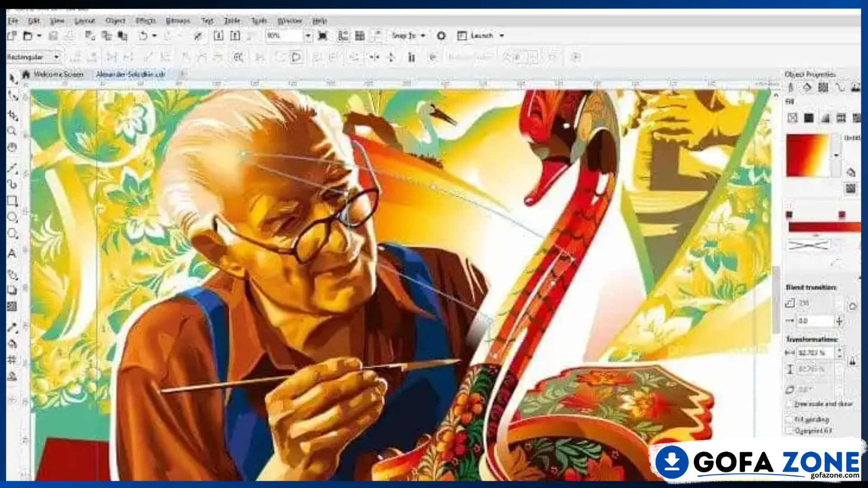Select Uniform fill solid square icon
This screenshot has height=488, width=868.
click(x=809, y=118)
